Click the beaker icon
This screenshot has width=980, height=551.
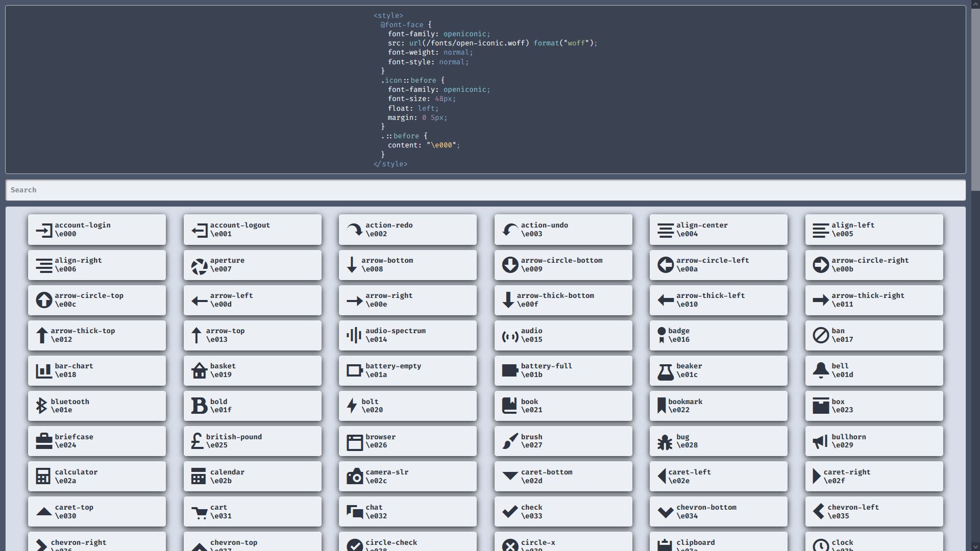pos(665,371)
